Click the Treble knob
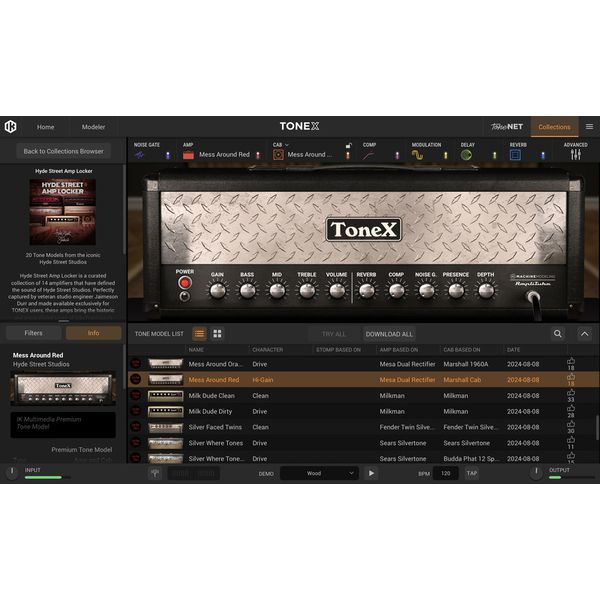The width and height of the screenshot is (600, 600). coord(307,290)
